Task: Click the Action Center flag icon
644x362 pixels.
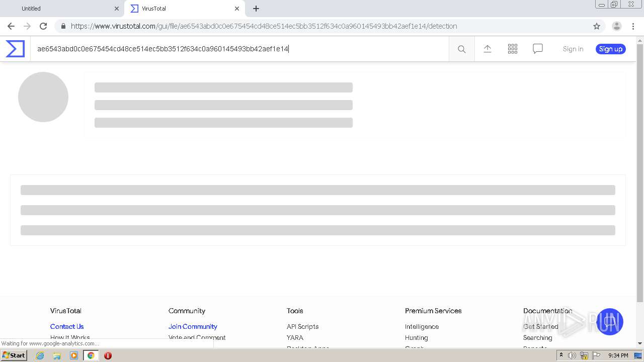Action: click(596, 355)
